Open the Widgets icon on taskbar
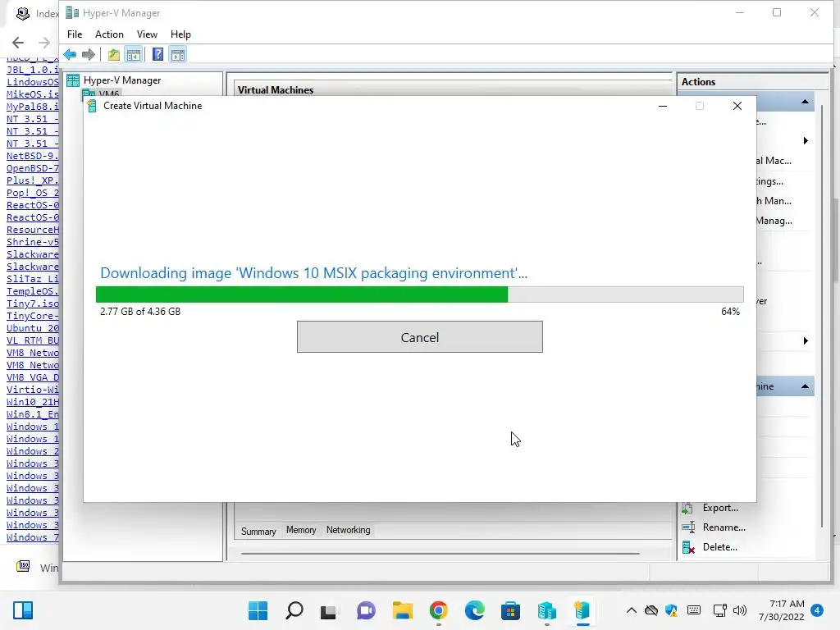The height and width of the screenshot is (630, 840). point(23,610)
